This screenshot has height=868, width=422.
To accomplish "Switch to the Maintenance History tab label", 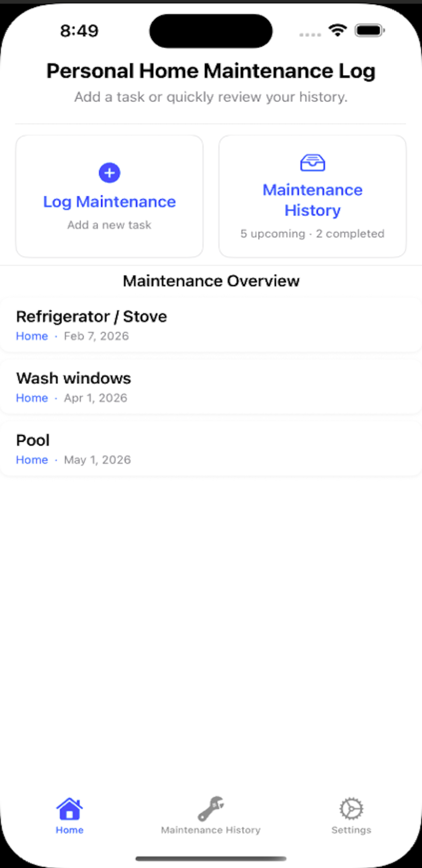I will 211,830.
